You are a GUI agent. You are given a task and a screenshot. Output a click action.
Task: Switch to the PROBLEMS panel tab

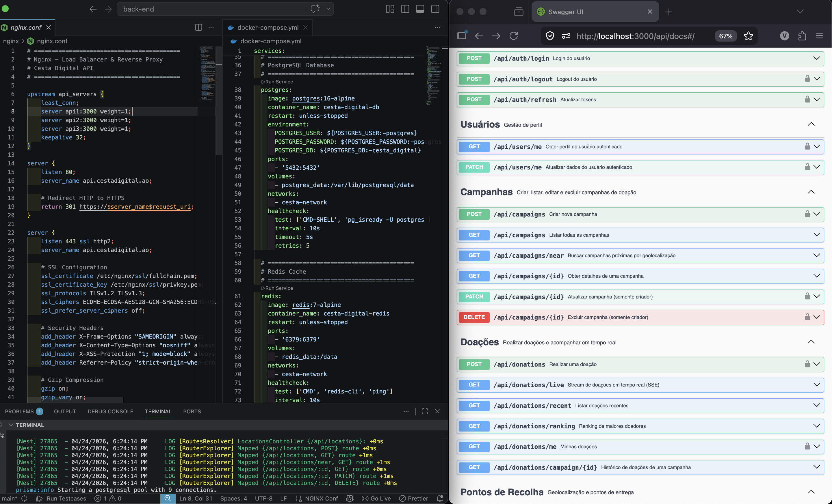20,411
